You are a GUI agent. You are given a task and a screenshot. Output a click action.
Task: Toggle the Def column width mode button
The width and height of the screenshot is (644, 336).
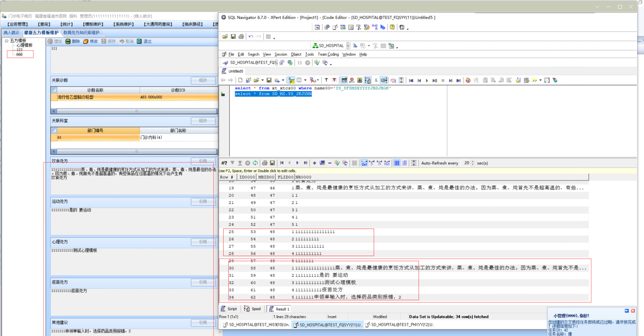(364, 163)
